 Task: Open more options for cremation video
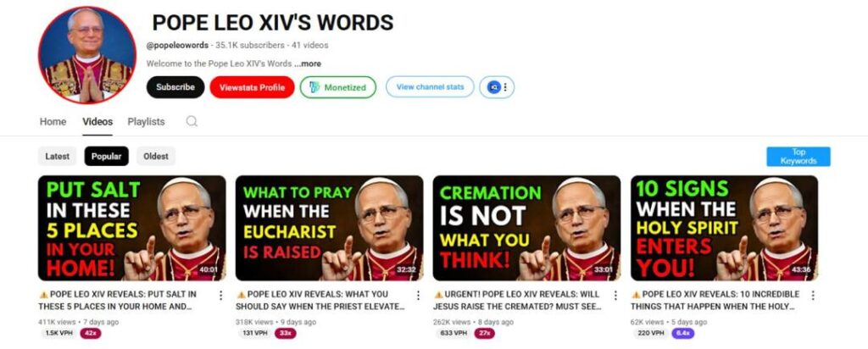(x=615, y=296)
